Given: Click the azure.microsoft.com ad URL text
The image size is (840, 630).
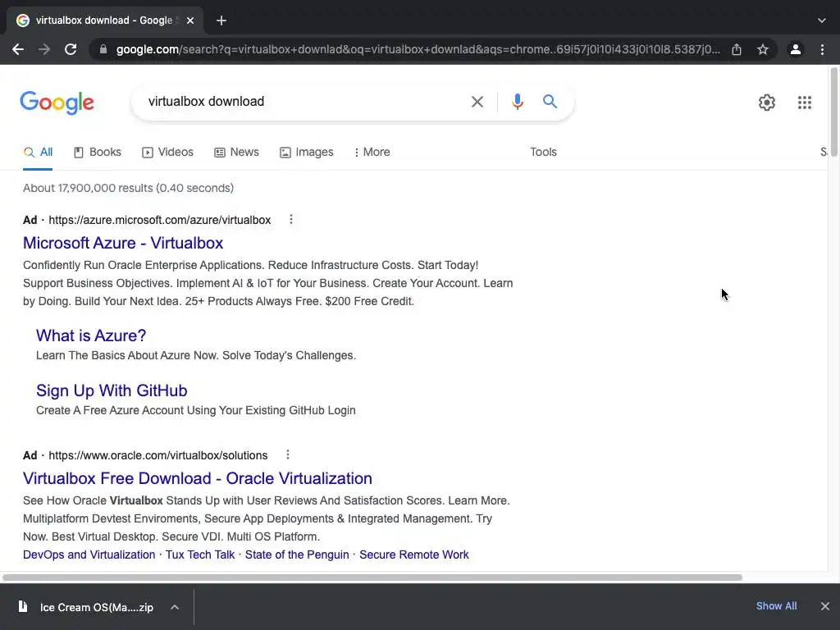Looking at the screenshot, I should [160, 220].
